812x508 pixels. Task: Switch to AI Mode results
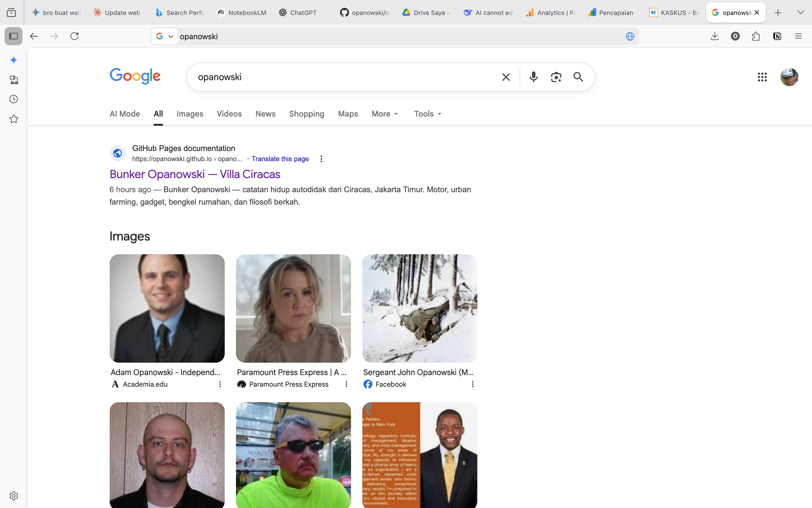pos(125,114)
